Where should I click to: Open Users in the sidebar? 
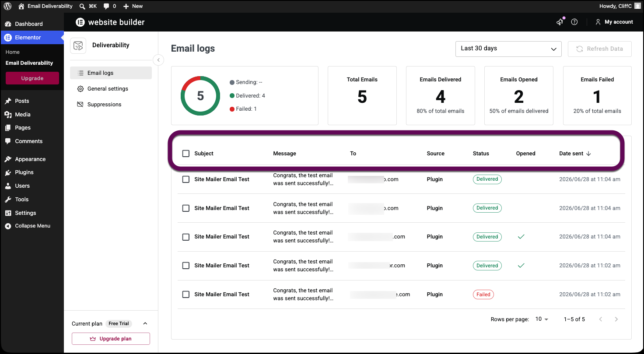pos(32,186)
